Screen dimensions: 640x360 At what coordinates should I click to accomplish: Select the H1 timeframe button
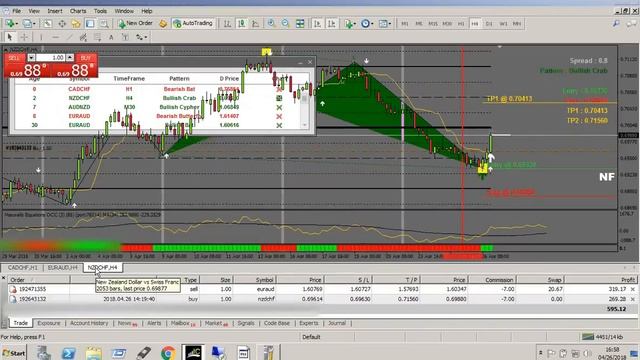click(461, 24)
